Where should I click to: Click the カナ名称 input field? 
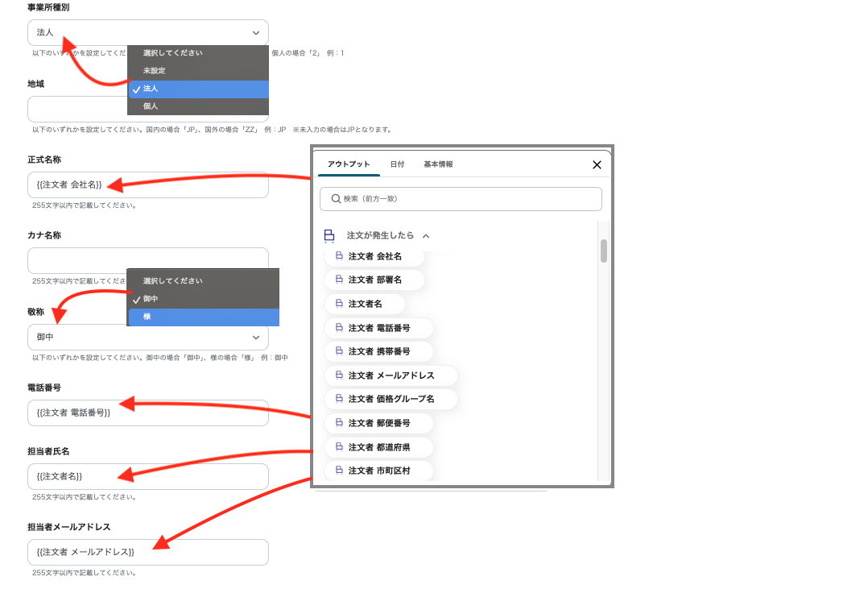coord(148,260)
